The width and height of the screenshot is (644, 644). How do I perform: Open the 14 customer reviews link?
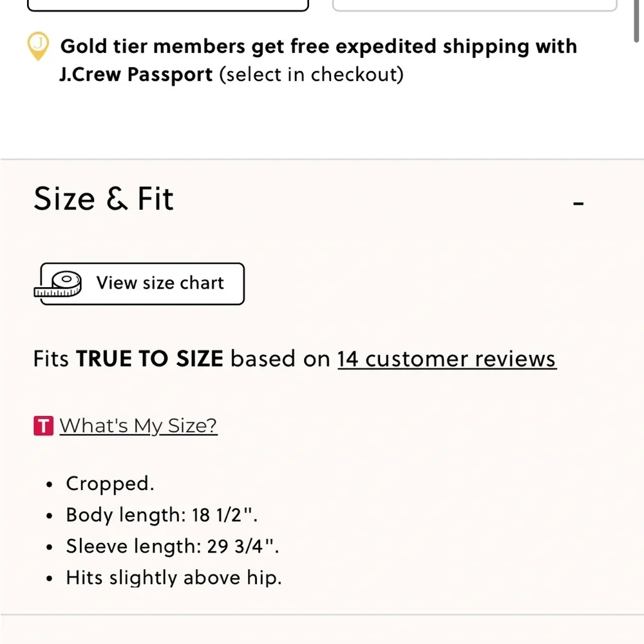click(447, 359)
